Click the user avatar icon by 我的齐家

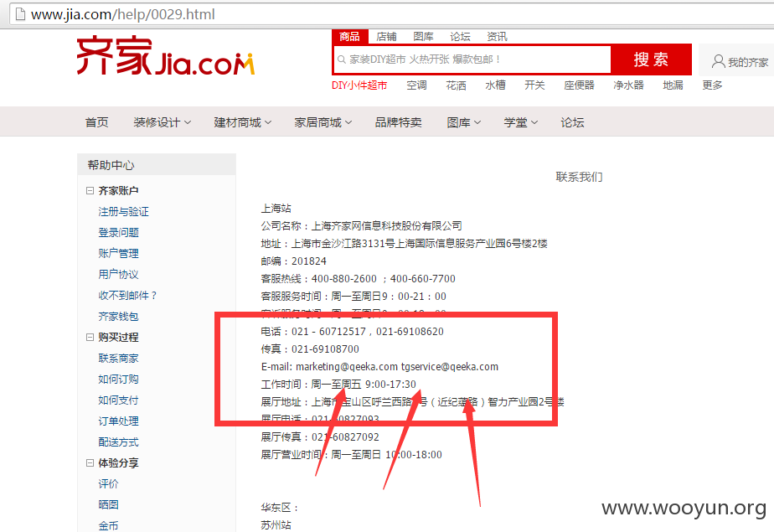(718, 62)
